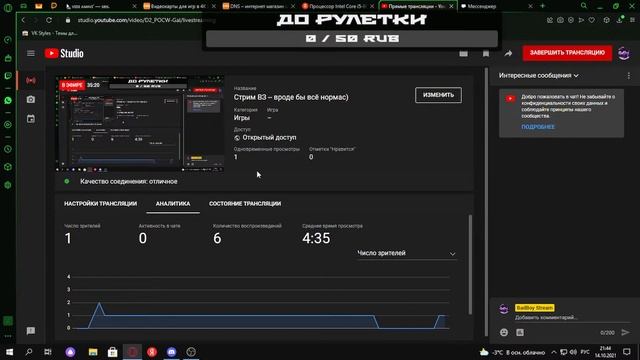Switch to the Мессенджер browser tab
Image resolution: width=640 pixels, height=360 pixels.
pyautogui.click(x=496, y=6)
